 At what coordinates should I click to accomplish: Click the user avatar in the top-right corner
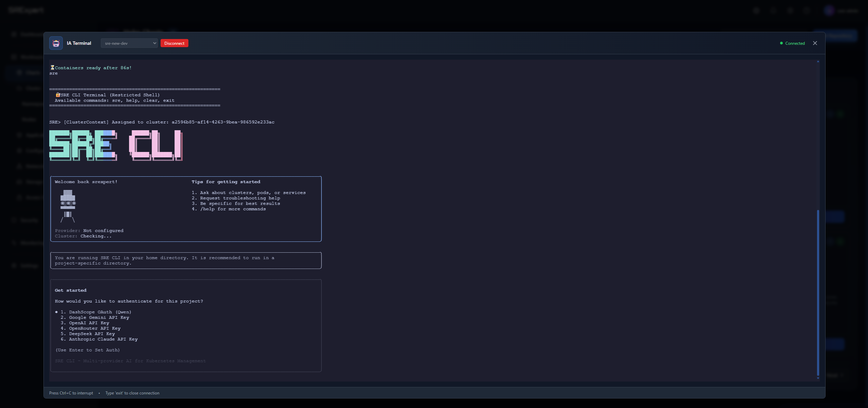point(829,11)
